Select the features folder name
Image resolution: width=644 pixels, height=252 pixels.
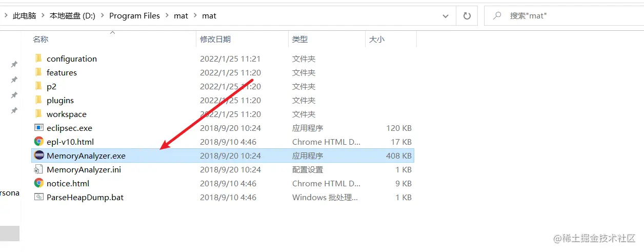[62, 72]
